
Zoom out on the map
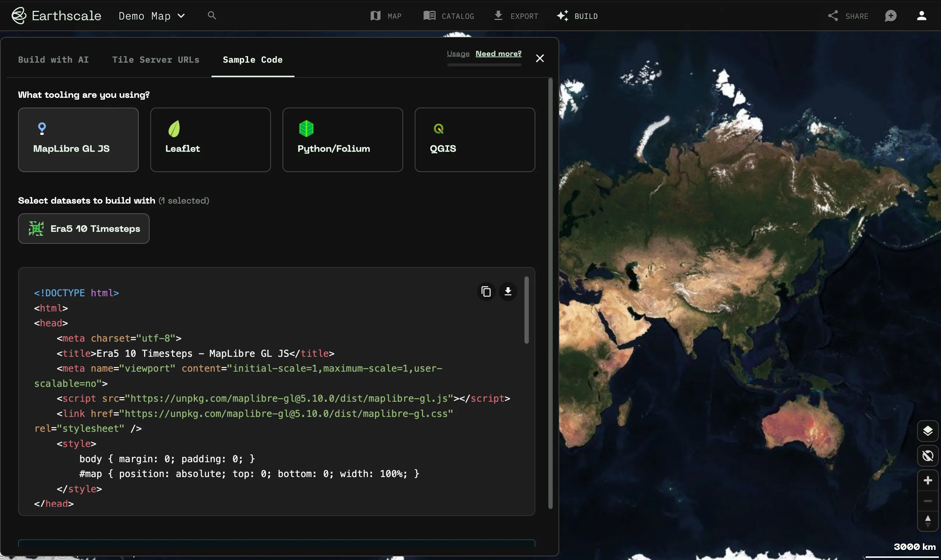point(927,501)
